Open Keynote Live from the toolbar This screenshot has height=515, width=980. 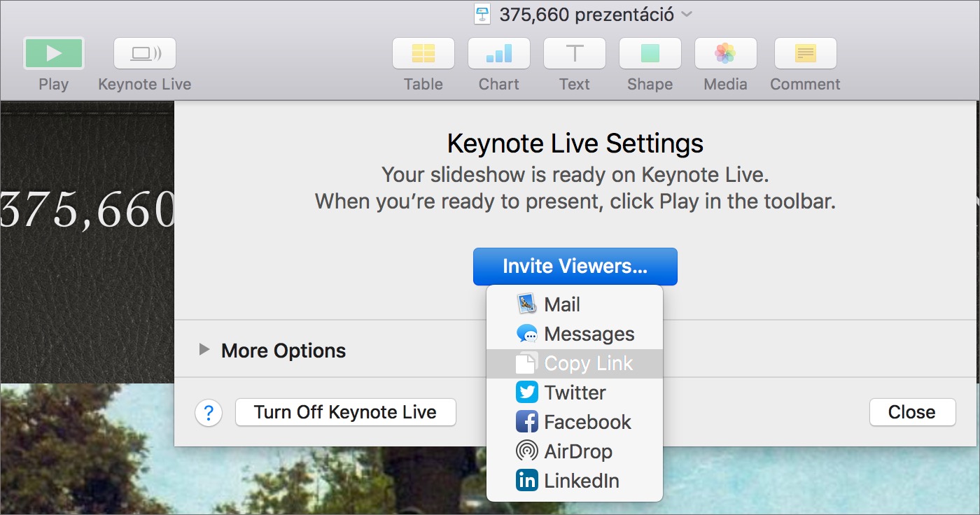click(145, 53)
